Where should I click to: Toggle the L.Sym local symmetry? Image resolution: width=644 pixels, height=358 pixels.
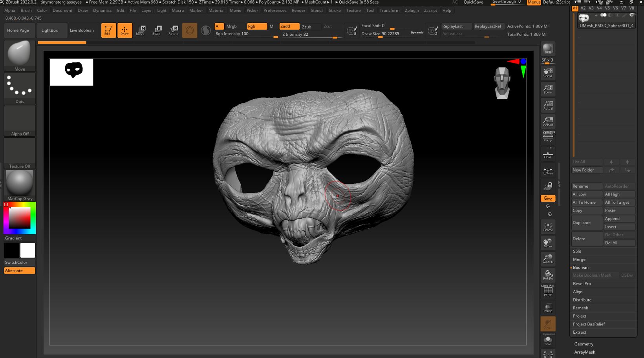pyautogui.click(x=548, y=170)
